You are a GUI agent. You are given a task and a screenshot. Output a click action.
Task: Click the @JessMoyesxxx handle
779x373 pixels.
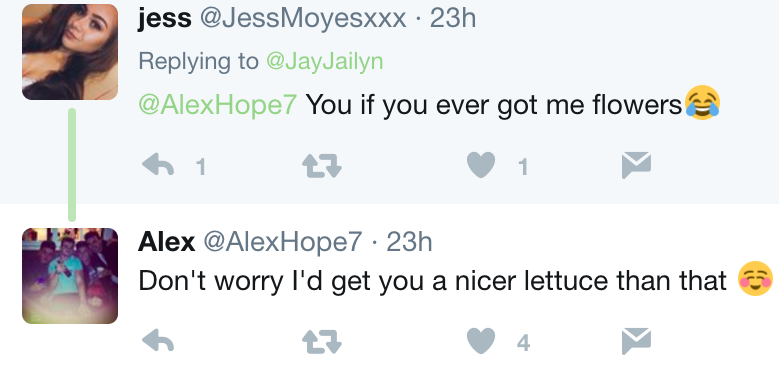[303, 19]
